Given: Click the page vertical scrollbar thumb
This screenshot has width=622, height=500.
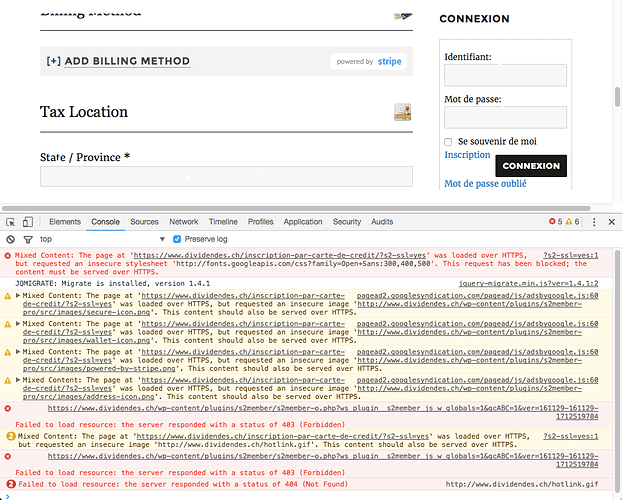Looking at the screenshot, I should point(617,97).
